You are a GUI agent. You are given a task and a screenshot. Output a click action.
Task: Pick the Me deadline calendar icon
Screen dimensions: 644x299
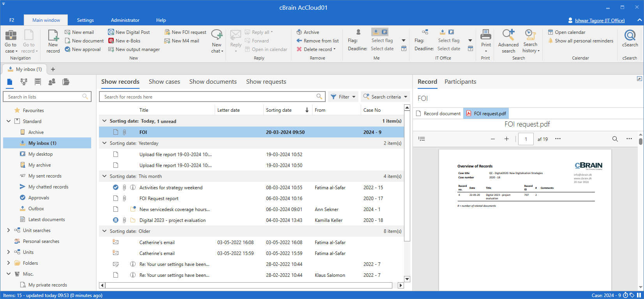click(x=404, y=49)
